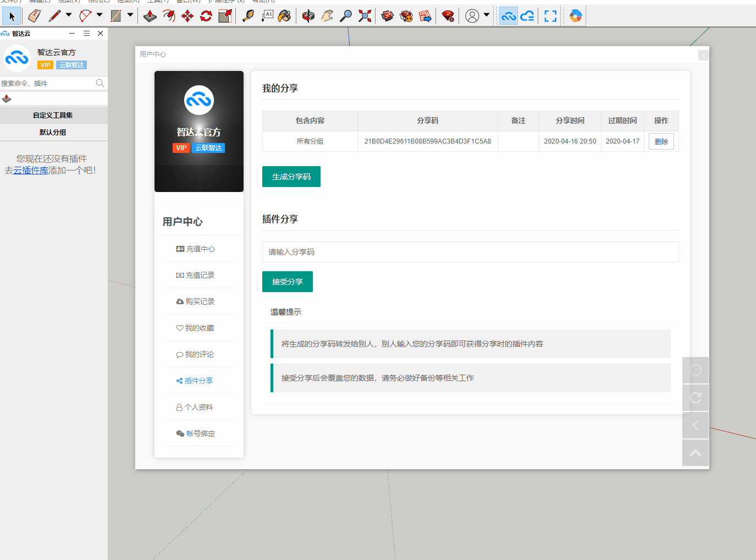This screenshot has width=756, height=560.
Task: Open 我的评论 in user center menu
Action: (195, 354)
